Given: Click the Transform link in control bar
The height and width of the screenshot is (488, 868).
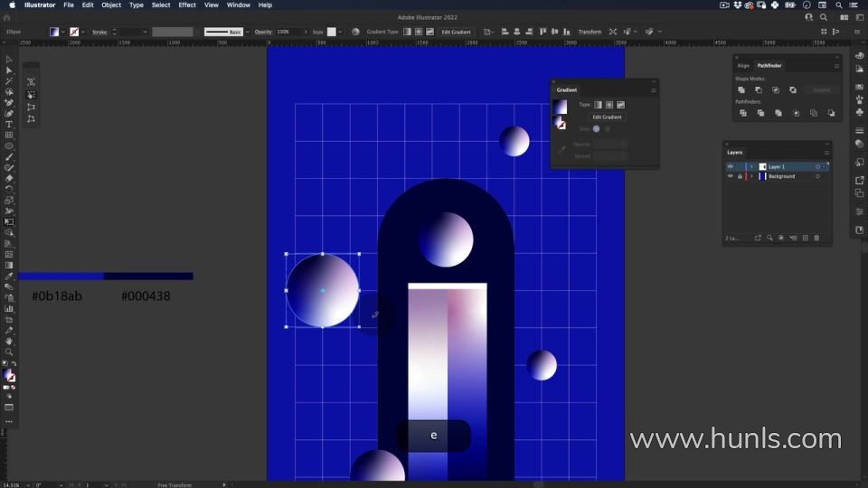Looking at the screenshot, I should click(590, 32).
